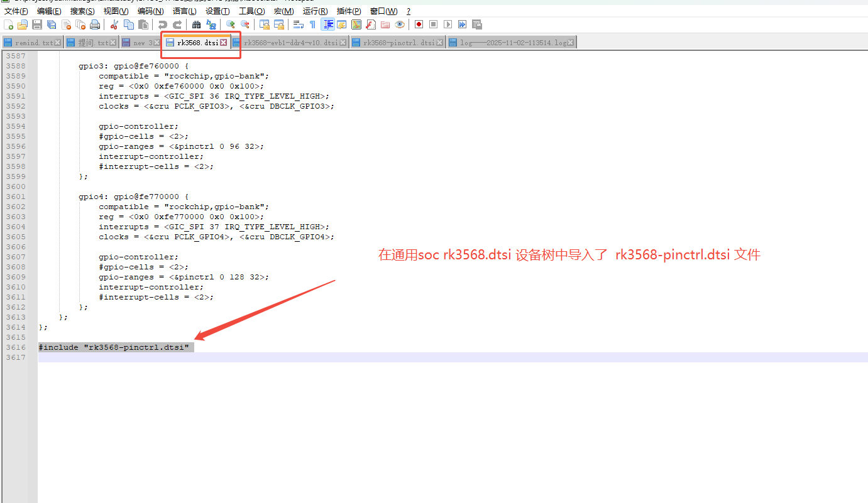Open the 工具(O) menu
Screen dimensions: 868x503
click(251, 11)
